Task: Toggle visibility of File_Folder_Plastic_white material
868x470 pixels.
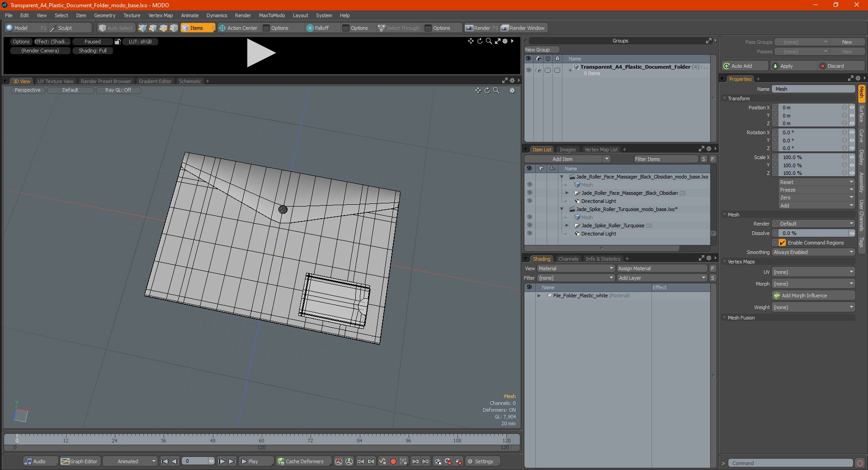Action: [529, 296]
